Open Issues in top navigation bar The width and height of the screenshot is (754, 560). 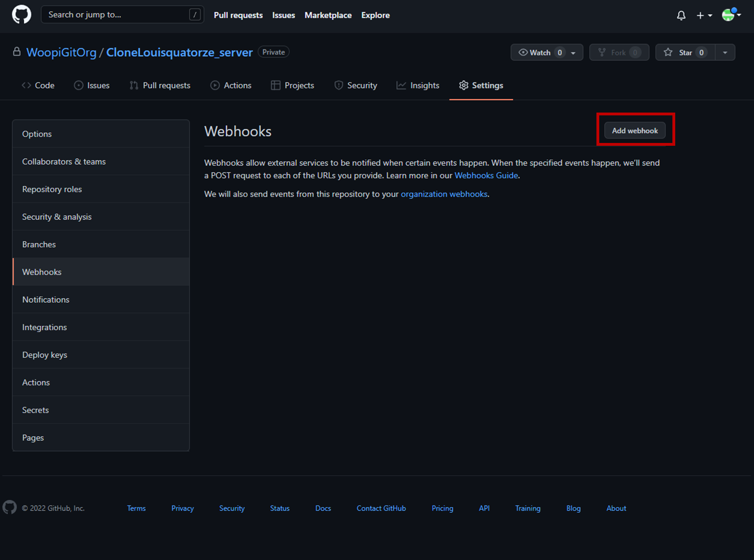click(x=284, y=15)
